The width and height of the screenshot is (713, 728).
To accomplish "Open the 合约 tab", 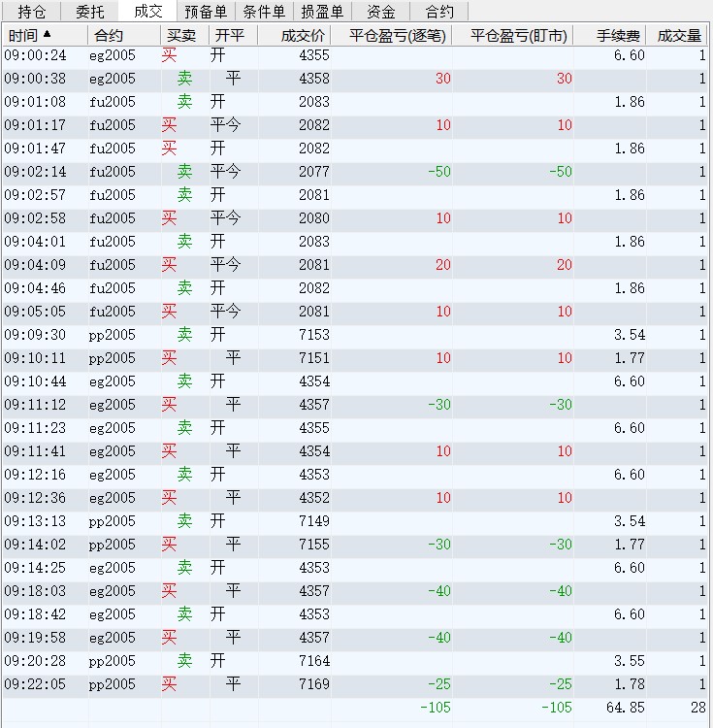I will (438, 11).
